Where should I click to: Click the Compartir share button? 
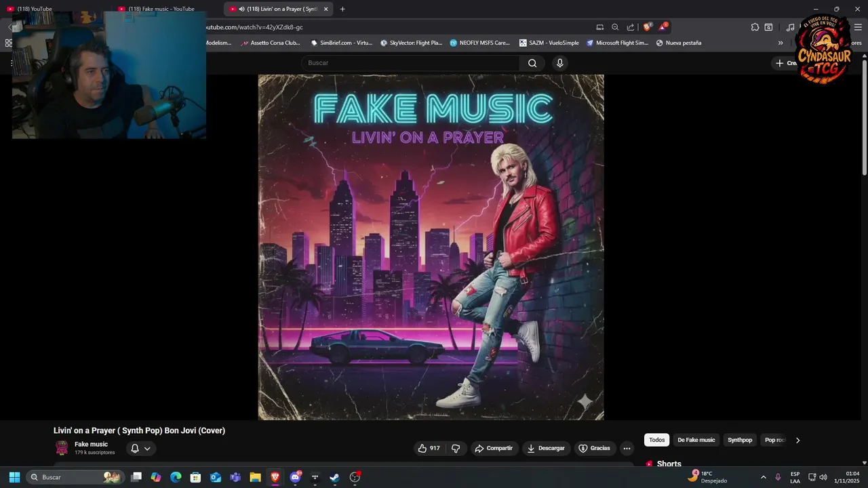click(x=494, y=448)
